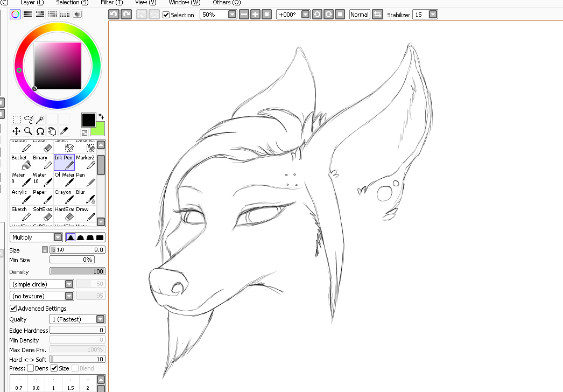Choose the Blur tool
The image size is (563, 392).
point(86,197)
